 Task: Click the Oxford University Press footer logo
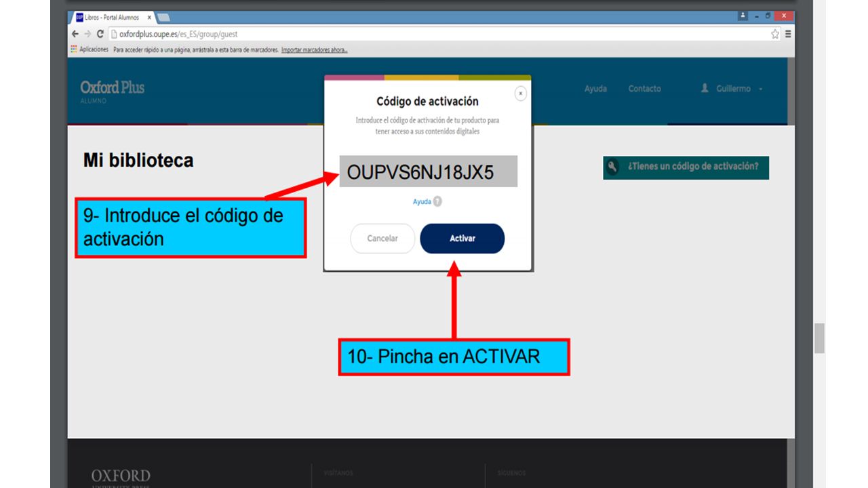[x=121, y=477]
